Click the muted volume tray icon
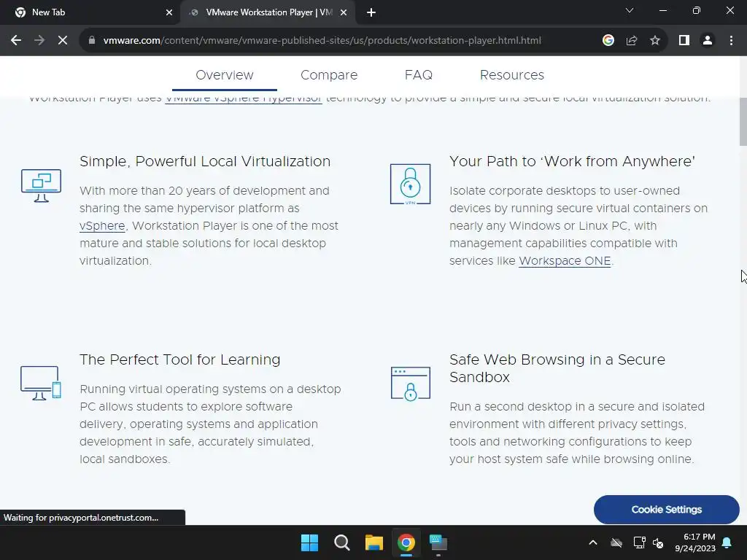Viewport: 747px width, 560px height. pyautogui.click(x=658, y=542)
